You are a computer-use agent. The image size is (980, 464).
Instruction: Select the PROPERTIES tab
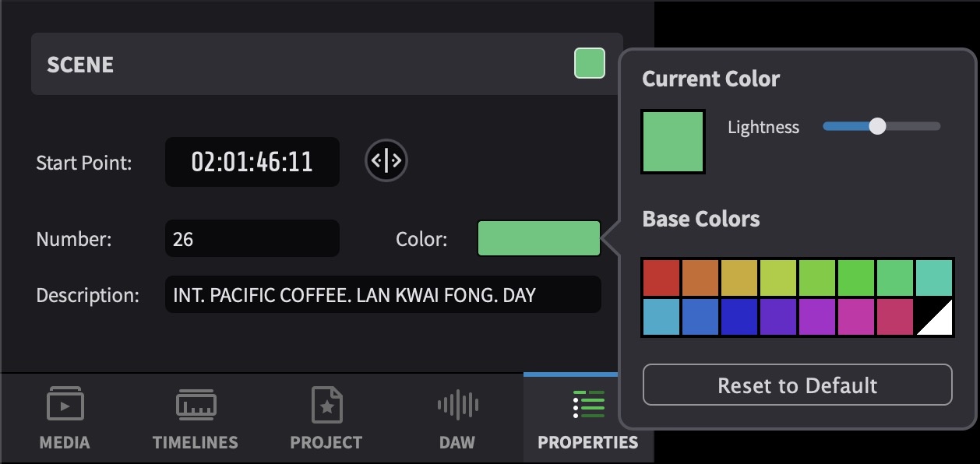coord(588,419)
